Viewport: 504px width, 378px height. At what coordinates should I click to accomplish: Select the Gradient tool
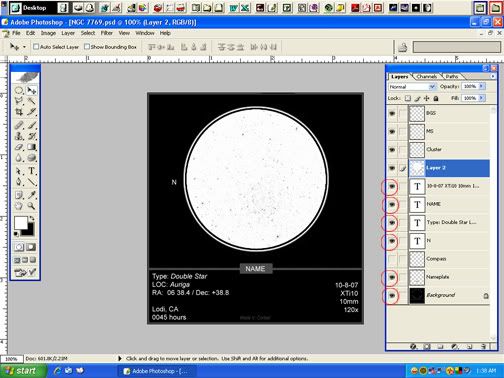click(32, 147)
